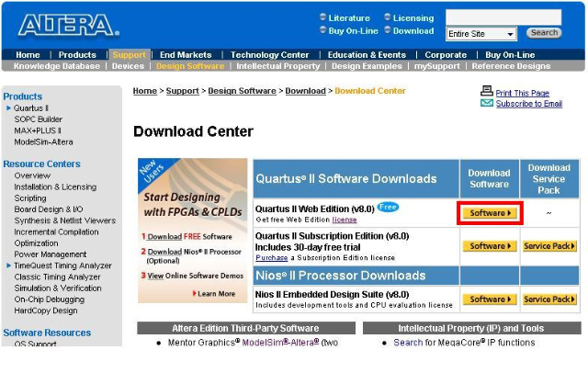Image resolution: width=588 pixels, height=384 pixels.
Task: Click the ModelSim-Altera third-party link
Action: 280,342
